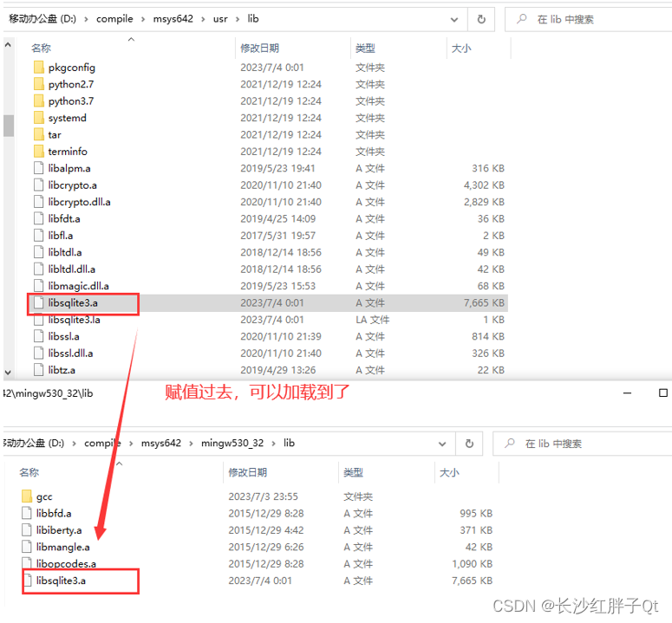The height and width of the screenshot is (623, 672).
Task: Click the LA 文件 type cell
Action: click(x=373, y=320)
